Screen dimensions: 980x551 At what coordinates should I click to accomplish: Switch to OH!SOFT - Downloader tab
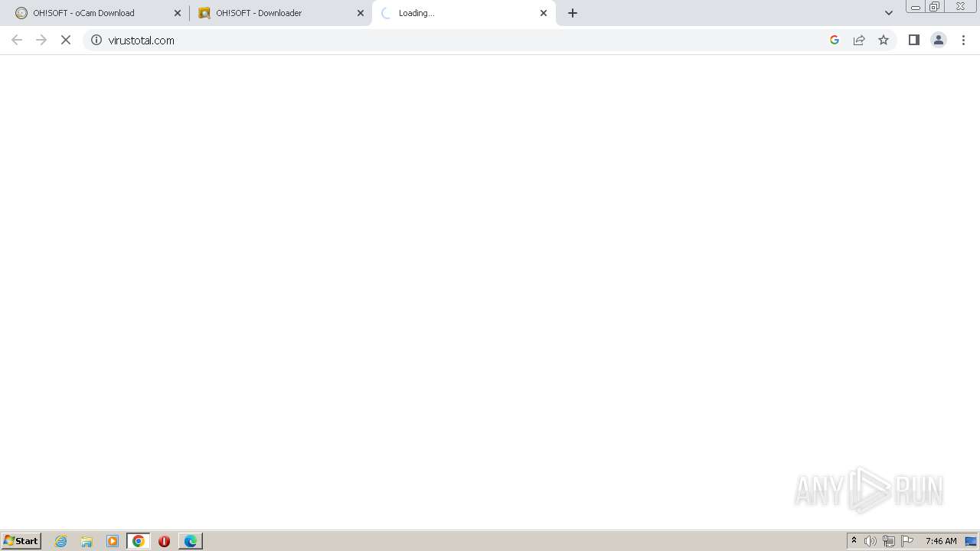coord(279,13)
